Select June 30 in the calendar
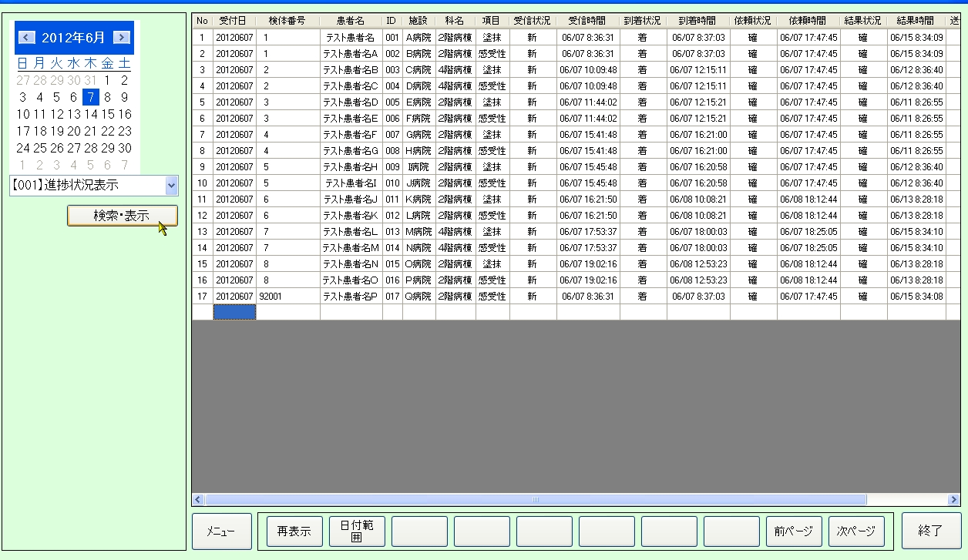968x560 pixels. [125, 148]
